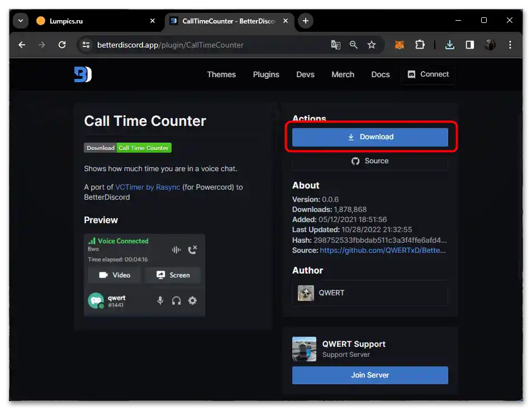Click the Added: 05/12/2021 18:51:56 line
This screenshot has width=532, height=410.
click(x=339, y=219)
